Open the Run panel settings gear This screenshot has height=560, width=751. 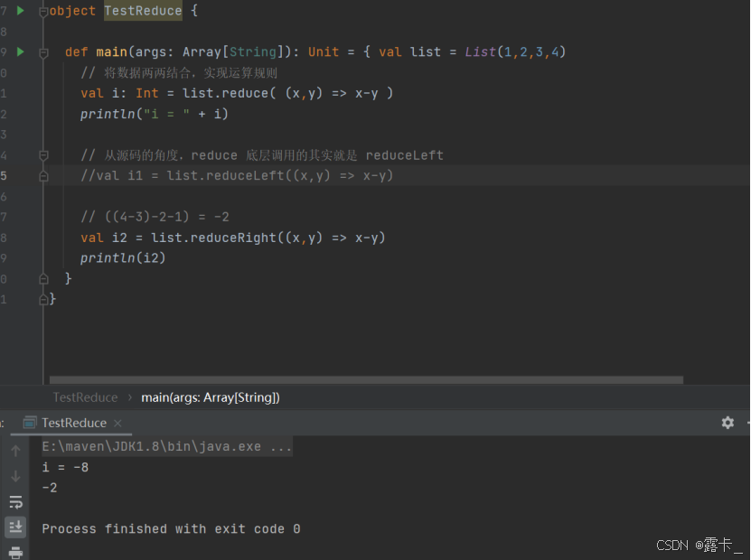pyautogui.click(x=728, y=422)
